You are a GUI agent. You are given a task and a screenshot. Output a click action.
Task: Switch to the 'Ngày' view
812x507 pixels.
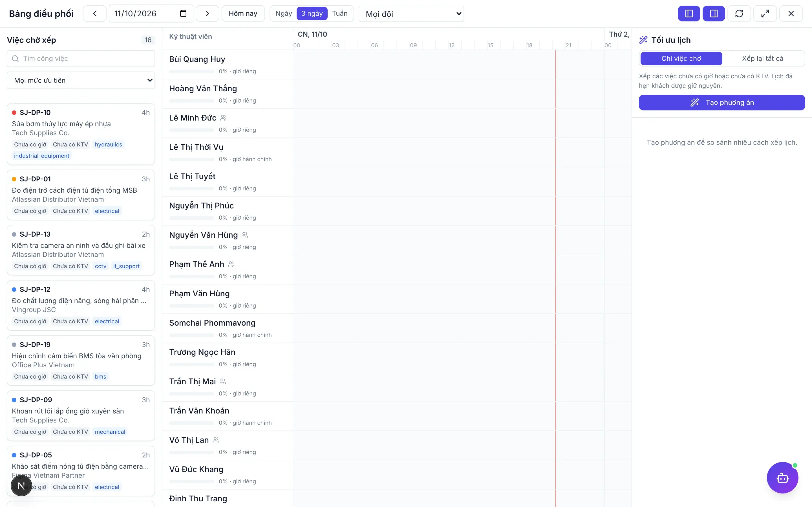284,14
